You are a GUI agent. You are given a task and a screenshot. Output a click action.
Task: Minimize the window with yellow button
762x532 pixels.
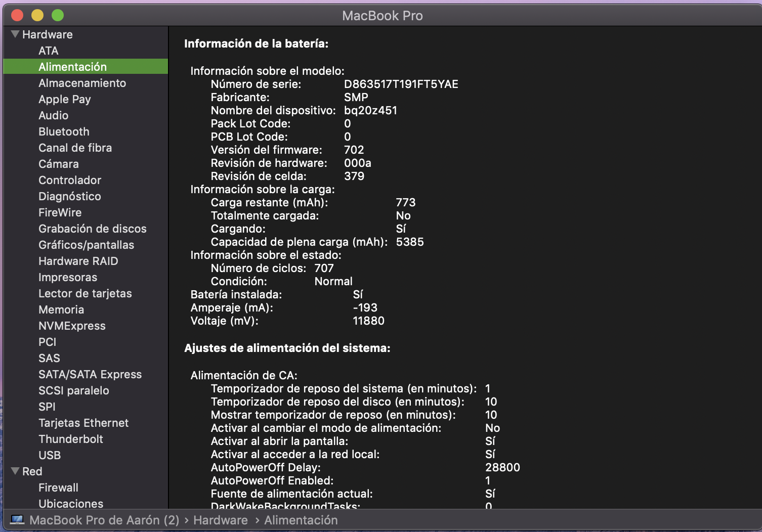click(x=37, y=16)
